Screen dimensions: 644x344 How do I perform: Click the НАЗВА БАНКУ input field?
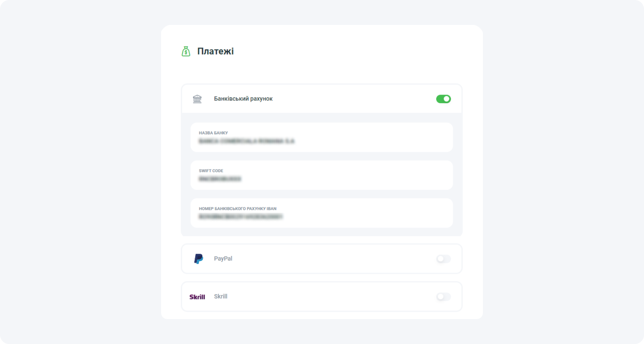pyautogui.click(x=321, y=138)
